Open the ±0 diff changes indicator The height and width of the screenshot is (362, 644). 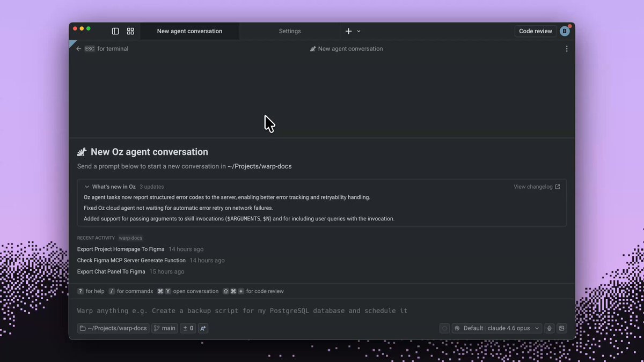coord(188,328)
